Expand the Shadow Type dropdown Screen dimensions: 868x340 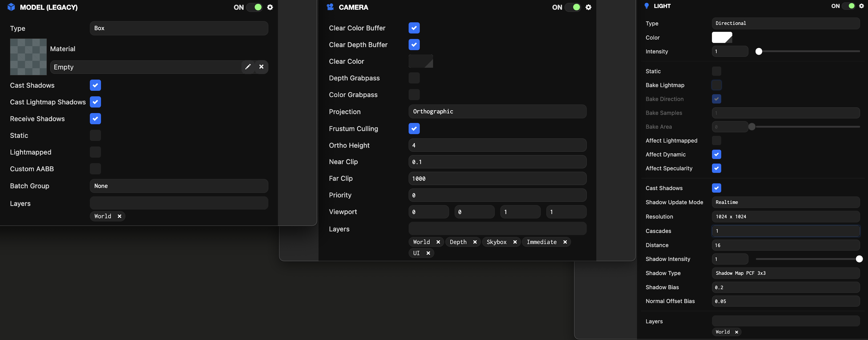coord(785,273)
